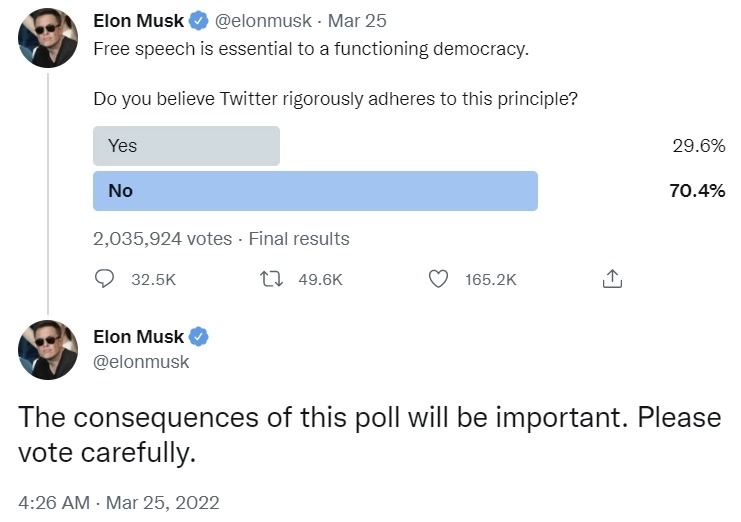Image resolution: width=741 pixels, height=522 pixels.
Task: Click the reply speech bubble icon
Action: click(x=104, y=279)
